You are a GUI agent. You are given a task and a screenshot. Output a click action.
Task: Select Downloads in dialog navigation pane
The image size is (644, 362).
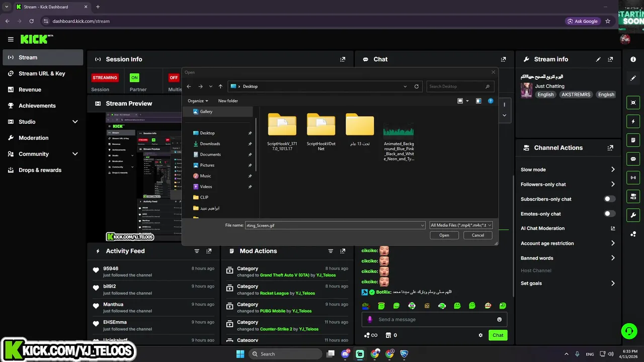pos(210,144)
